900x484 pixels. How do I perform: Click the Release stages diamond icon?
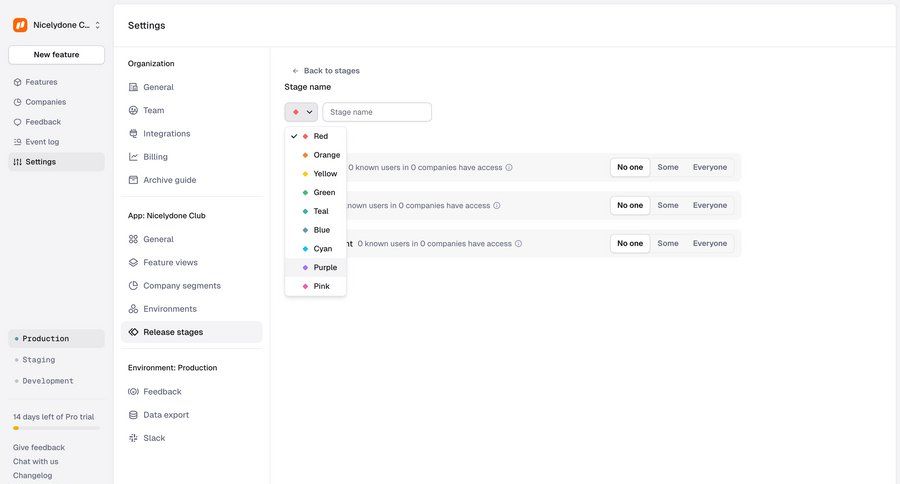click(x=133, y=332)
